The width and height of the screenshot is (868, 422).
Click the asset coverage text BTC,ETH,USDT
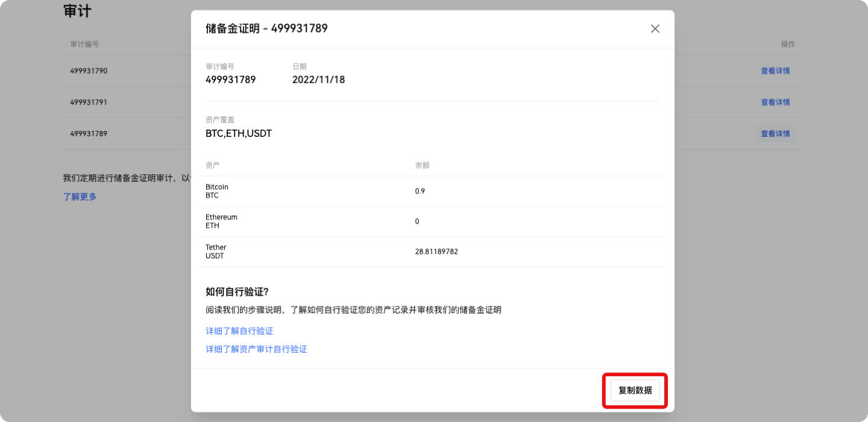[x=239, y=134]
